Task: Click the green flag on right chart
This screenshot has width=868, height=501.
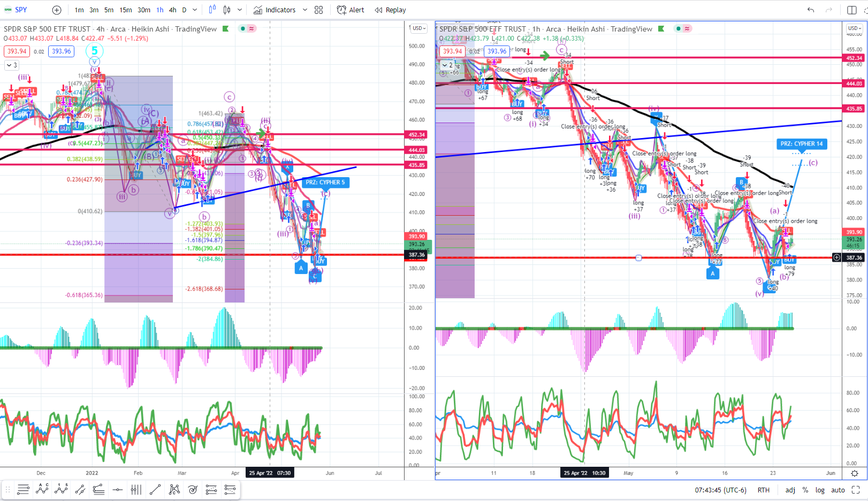Action: tap(661, 29)
